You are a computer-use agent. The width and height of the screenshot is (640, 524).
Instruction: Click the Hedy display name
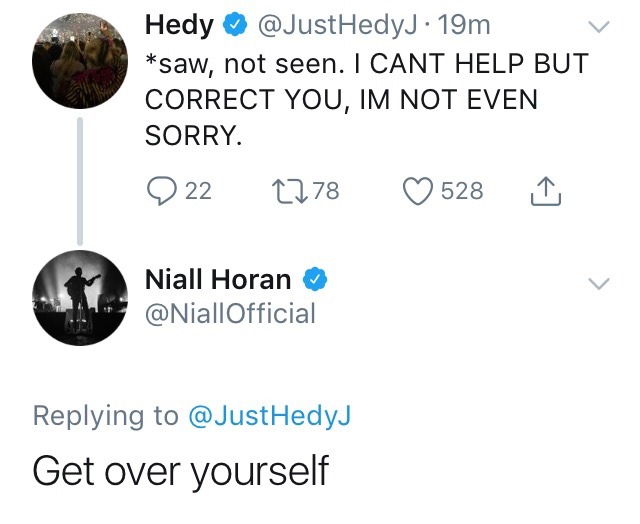click(x=182, y=22)
